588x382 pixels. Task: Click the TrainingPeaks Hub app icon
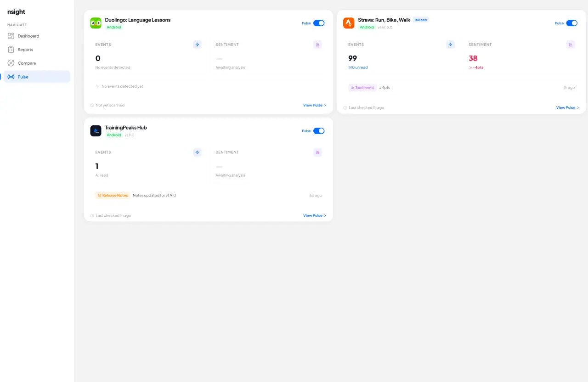[x=96, y=131]
